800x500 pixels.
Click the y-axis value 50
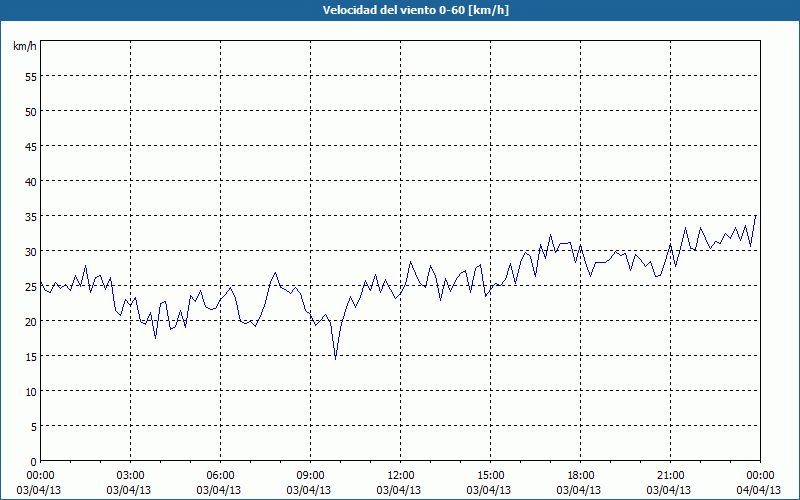pyautogui.click(x=31, y=112)
